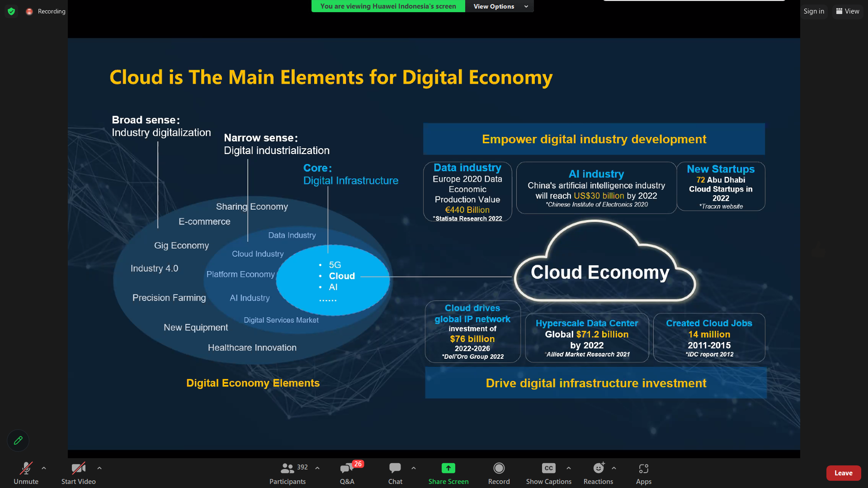This screenshot has height=488, width=868.
Task: Click the Recording indicator
Action: coord(46,11)
